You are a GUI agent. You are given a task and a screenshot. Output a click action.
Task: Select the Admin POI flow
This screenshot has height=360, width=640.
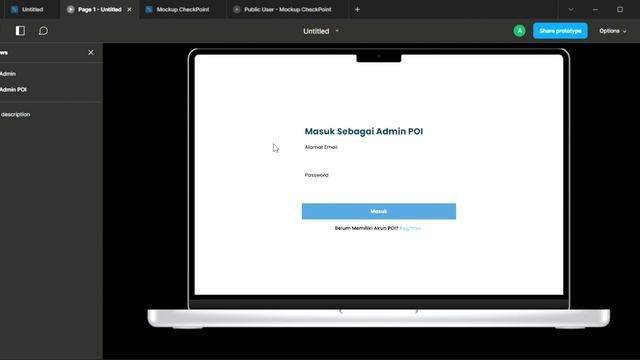tap(13, 89)
